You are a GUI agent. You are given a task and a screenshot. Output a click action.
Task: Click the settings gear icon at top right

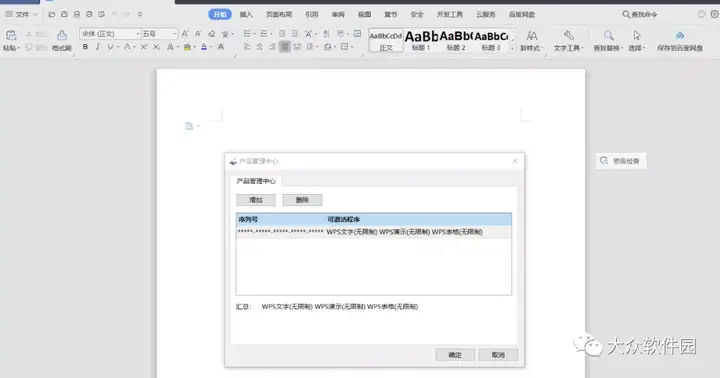(x=714, y=14)
